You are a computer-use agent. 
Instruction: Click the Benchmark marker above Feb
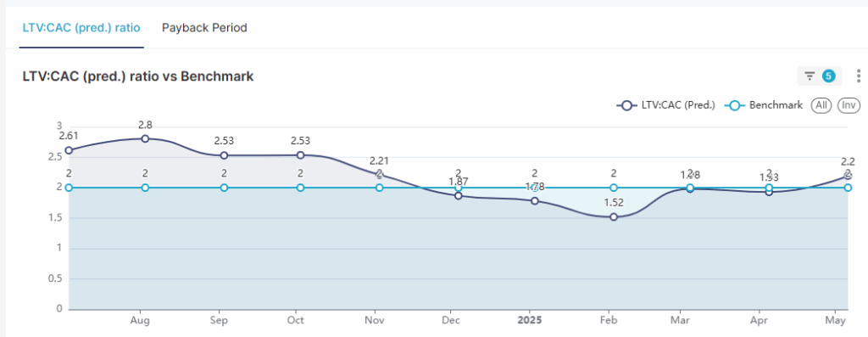614,188
